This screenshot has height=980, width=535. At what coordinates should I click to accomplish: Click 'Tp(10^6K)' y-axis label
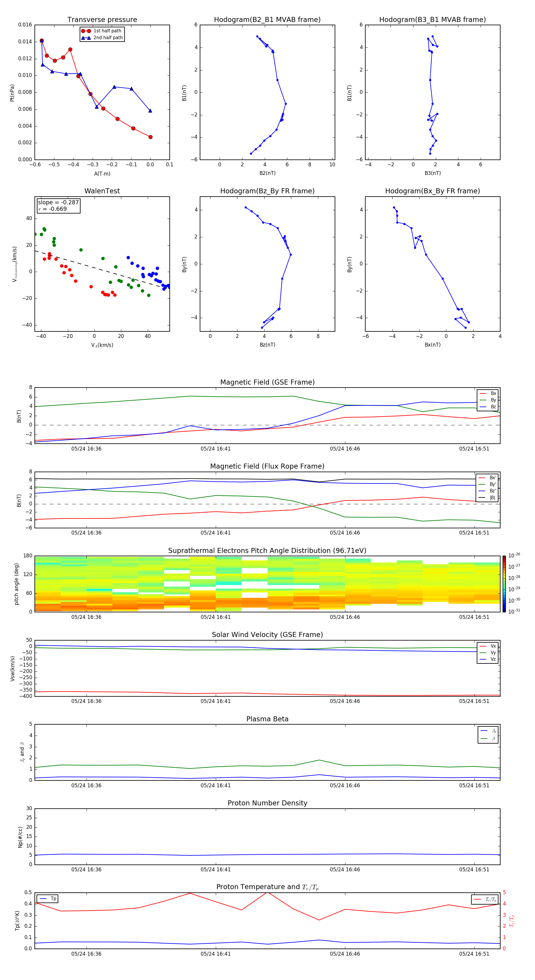[x=17, y=921]
